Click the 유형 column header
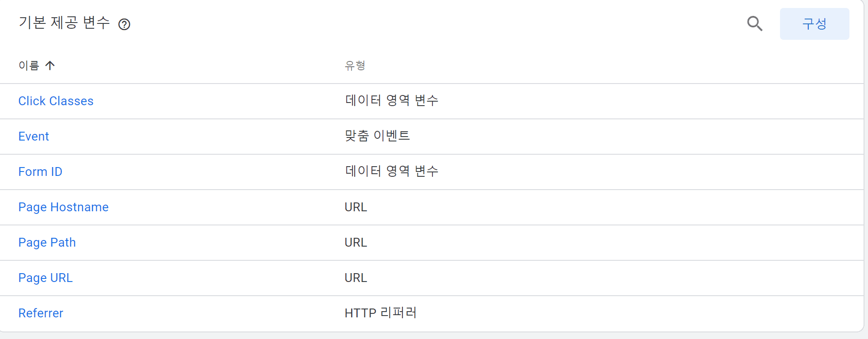 coord(355,66)
